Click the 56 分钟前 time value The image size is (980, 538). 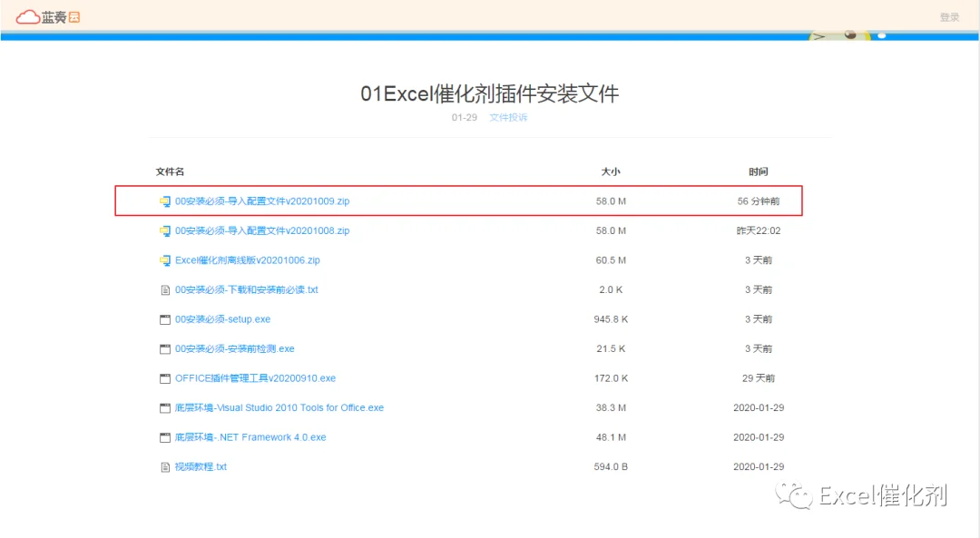[758, 201]
